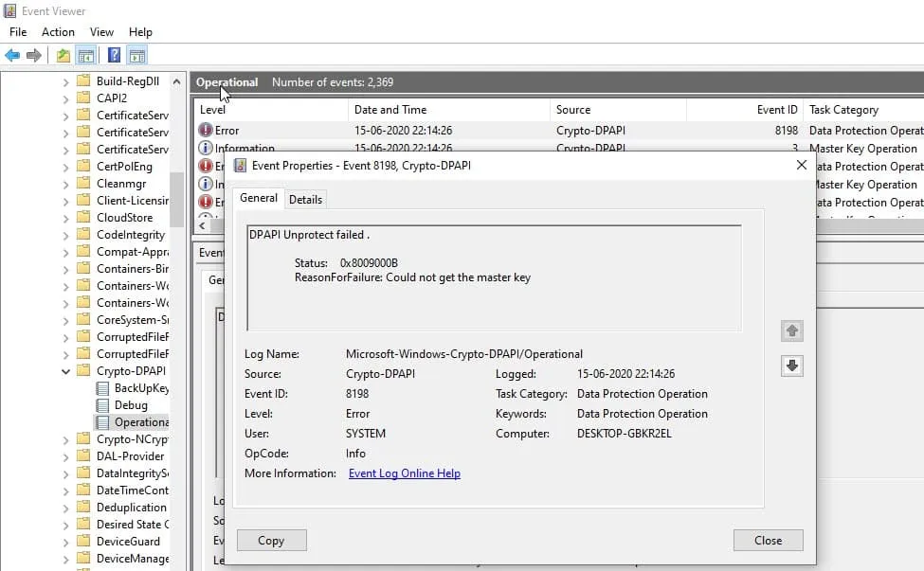Select the Desired State tree item

point(133,524)
